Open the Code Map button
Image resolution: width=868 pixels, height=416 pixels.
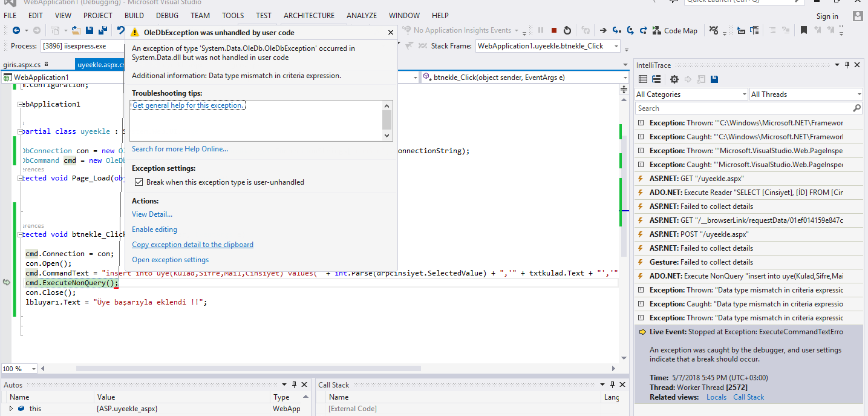675,30
